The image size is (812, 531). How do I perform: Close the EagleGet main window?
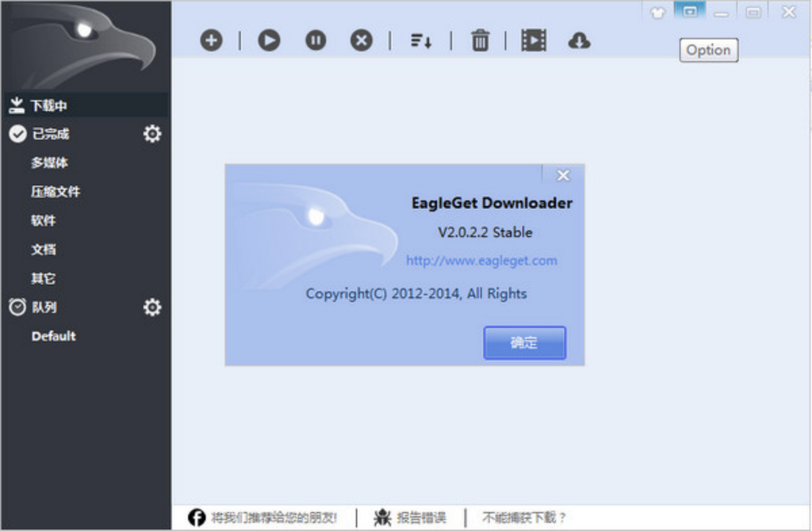[x=789, y=12]
